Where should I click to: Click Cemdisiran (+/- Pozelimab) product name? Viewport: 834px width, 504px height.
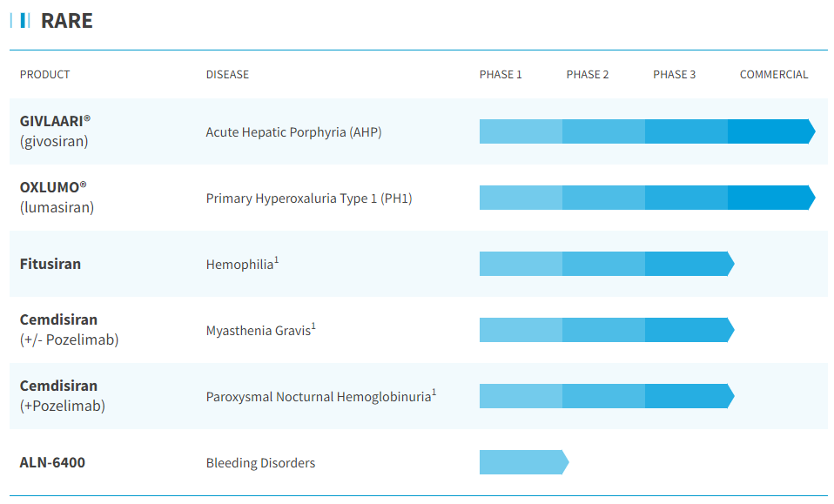coord(69,329)
